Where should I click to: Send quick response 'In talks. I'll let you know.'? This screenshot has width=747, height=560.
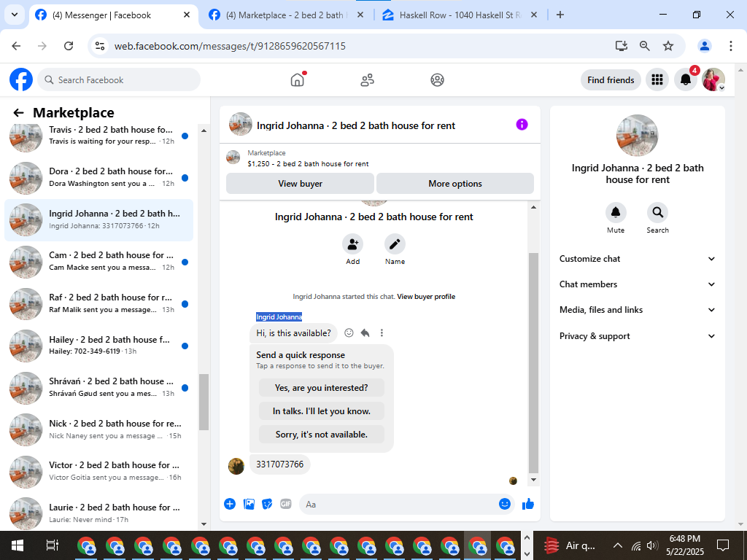(x=322, y=411)
